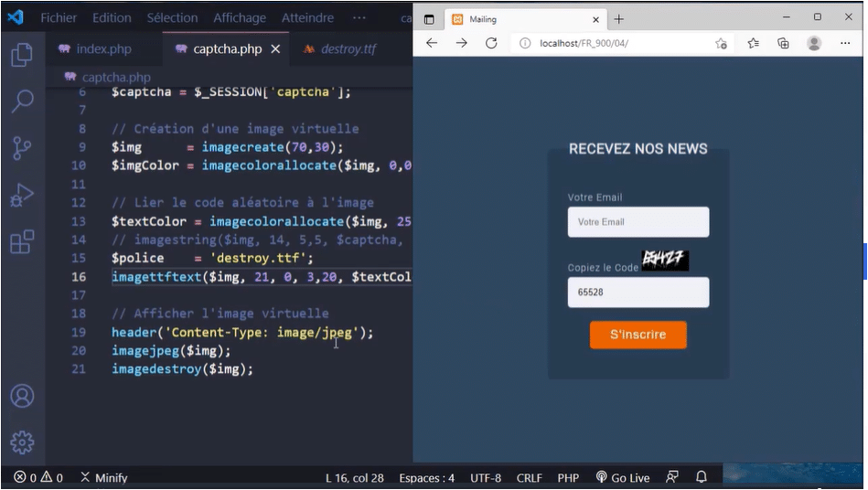Select the captcha.php editor tab
This screenshot has height=490, width=868.
point(227,49)
